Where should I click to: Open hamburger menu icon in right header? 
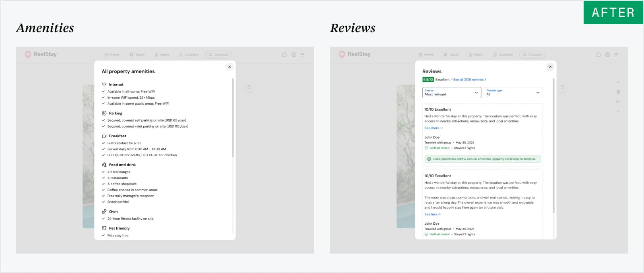[x=617, y=55]
